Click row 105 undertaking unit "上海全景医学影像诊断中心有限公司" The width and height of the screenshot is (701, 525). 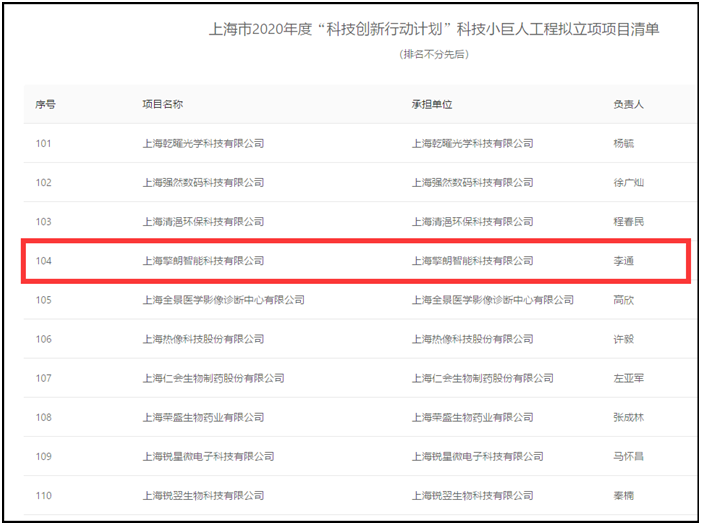tap(493, 300)
